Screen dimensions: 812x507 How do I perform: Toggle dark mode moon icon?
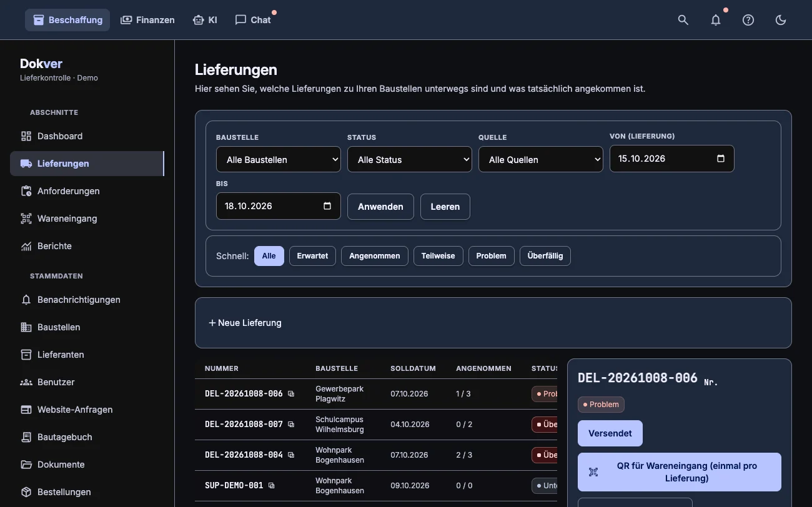click(x=781, y=20)
